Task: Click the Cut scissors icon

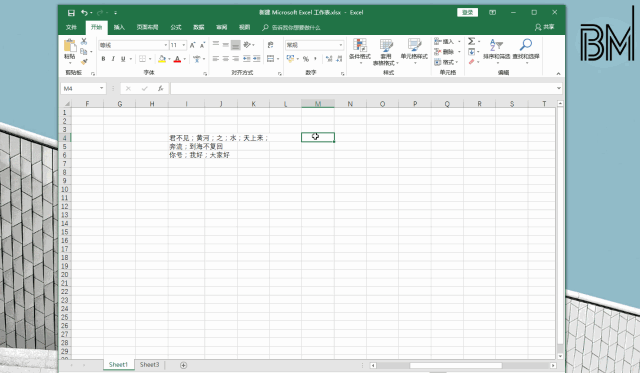Action: (84, 41)
